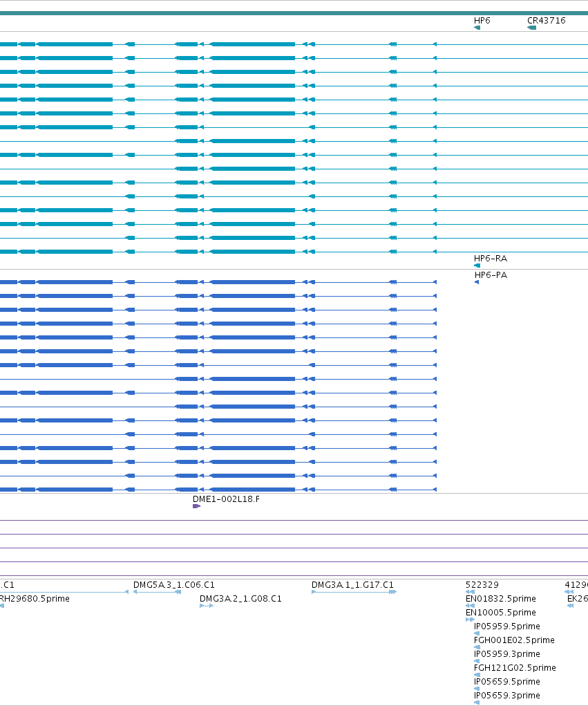
Task: Select the CR43716 gene arrow glyph
Action: click(x=531, y=28)
